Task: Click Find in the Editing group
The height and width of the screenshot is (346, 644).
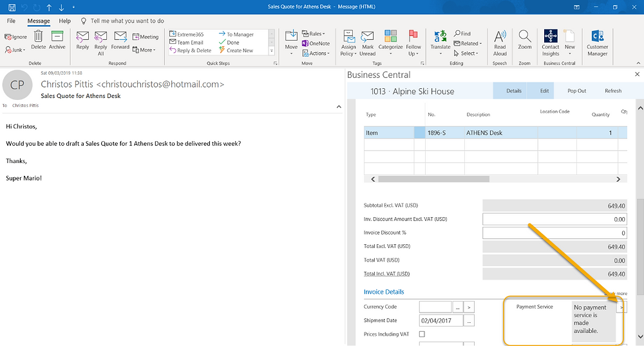Action: pos(462,34)
